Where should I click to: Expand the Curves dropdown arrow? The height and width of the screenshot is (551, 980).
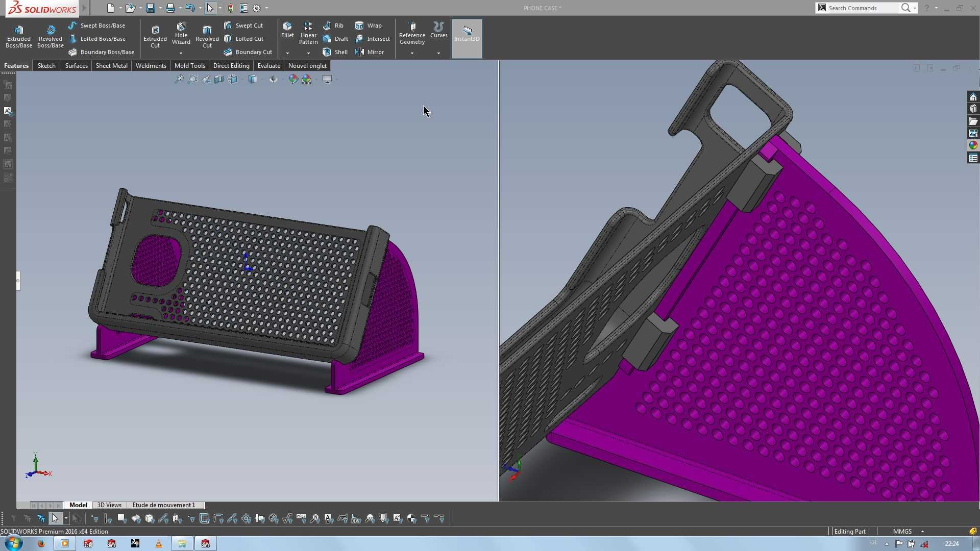[438, 53]
